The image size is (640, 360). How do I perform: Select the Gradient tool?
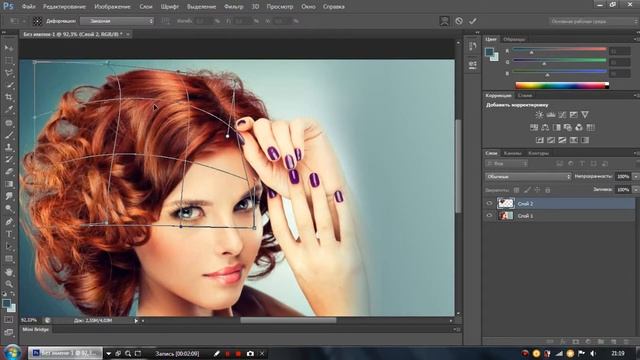tap(9, 184)
